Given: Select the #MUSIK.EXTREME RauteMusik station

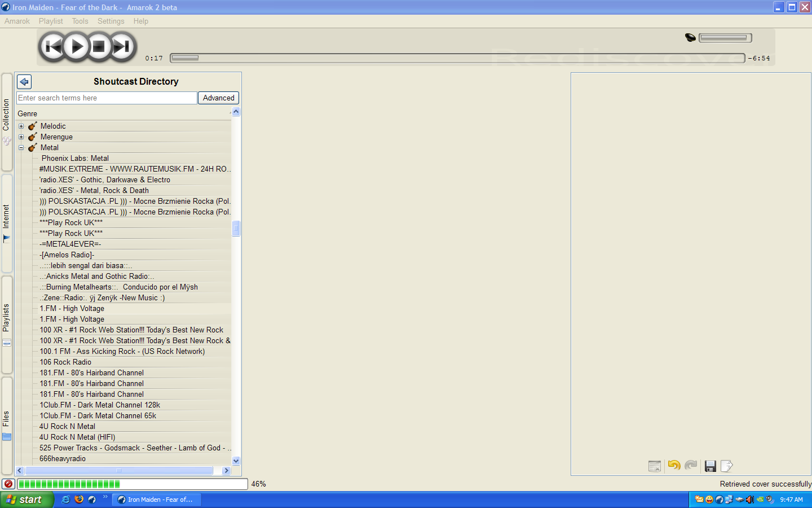Looking at the screenshot, I should [135, 169].
